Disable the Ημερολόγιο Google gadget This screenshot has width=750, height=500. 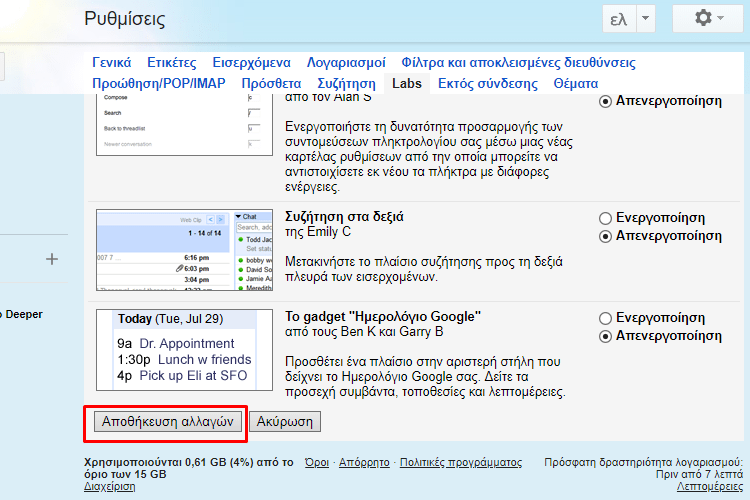[x=606, y=336]
